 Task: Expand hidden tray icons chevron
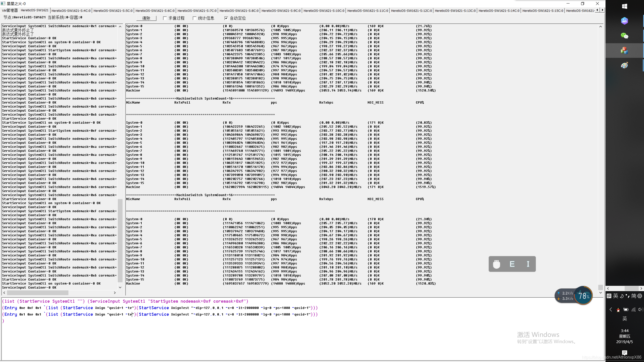[x=611, y=310]
